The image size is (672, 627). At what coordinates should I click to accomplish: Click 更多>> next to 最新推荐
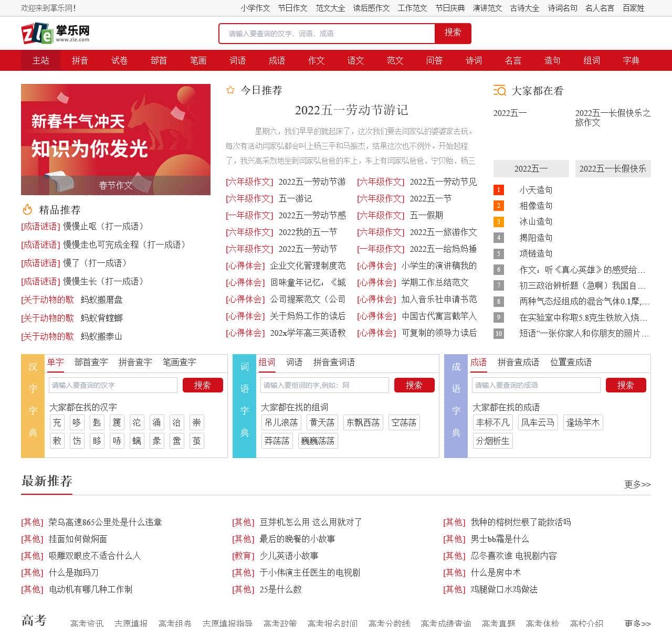637,484
